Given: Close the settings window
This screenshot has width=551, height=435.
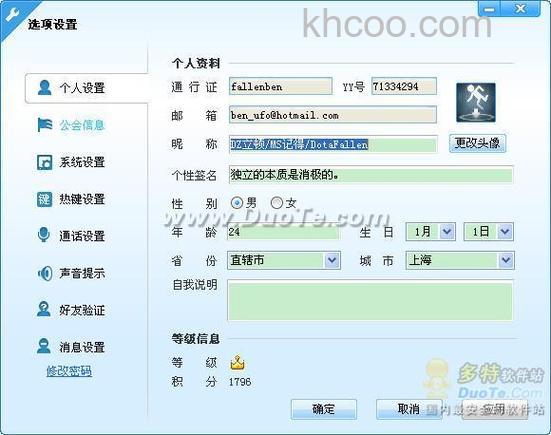Looking at the screenshot, I should (x=521, y=9).
